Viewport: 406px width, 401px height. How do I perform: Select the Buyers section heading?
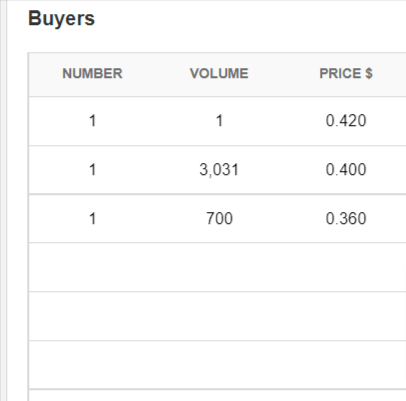[x=62, y=18]
